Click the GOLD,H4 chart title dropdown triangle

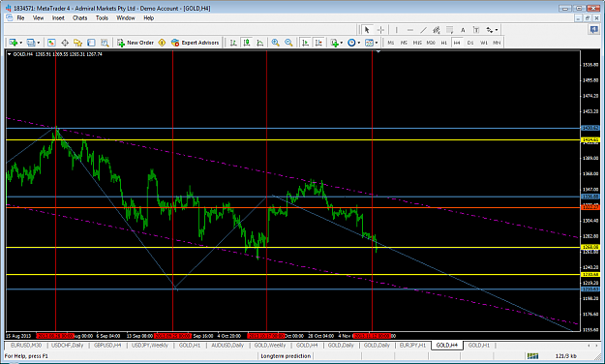10,54
